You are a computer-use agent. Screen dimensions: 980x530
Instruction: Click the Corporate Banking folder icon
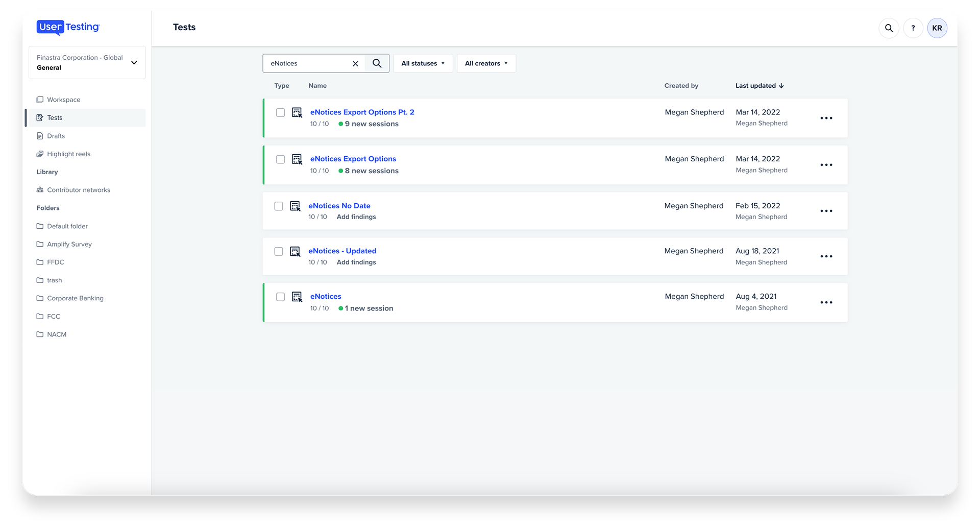point(40,298)
